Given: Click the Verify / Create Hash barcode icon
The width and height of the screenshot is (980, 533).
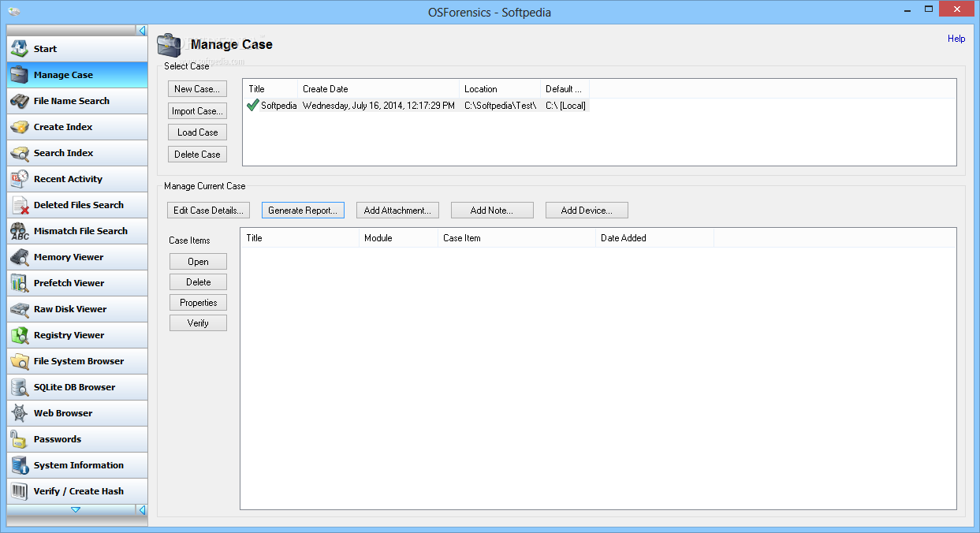Looking at the screenshot, I should pyautogui.click(x=20, y=491).
